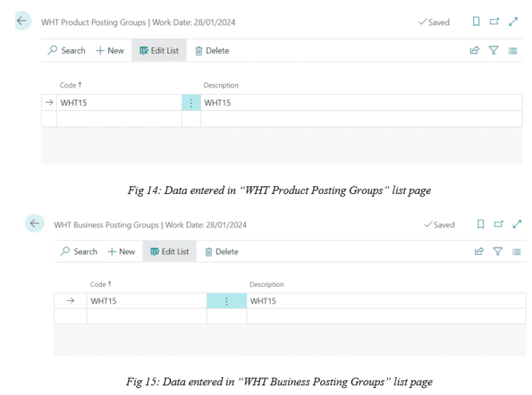This screenshot has height=395, width=532.
Task: Open filter pane in WHT Product Posting Groups
Action: tap(493, 51)
